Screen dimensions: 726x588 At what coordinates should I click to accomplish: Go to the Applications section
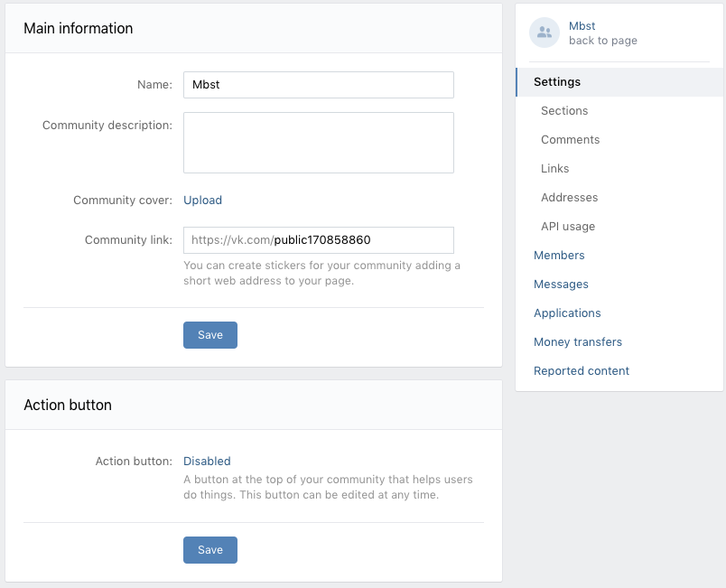point(567,313)
